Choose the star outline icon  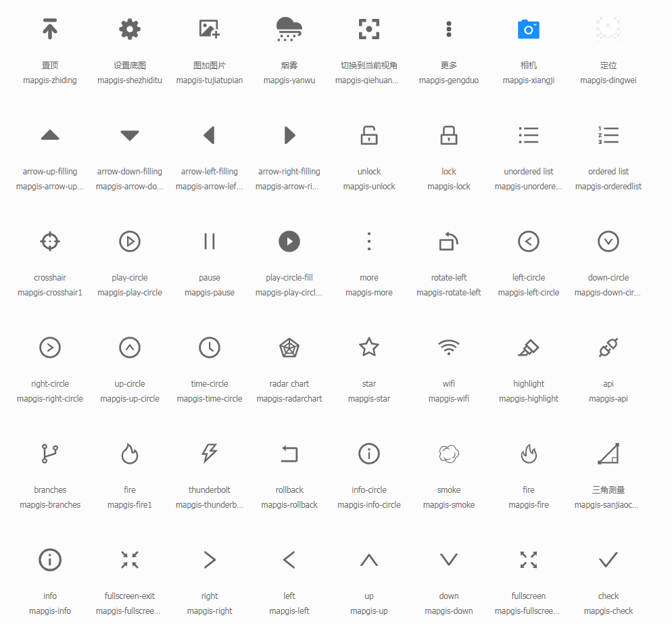(x=369, y=347)
